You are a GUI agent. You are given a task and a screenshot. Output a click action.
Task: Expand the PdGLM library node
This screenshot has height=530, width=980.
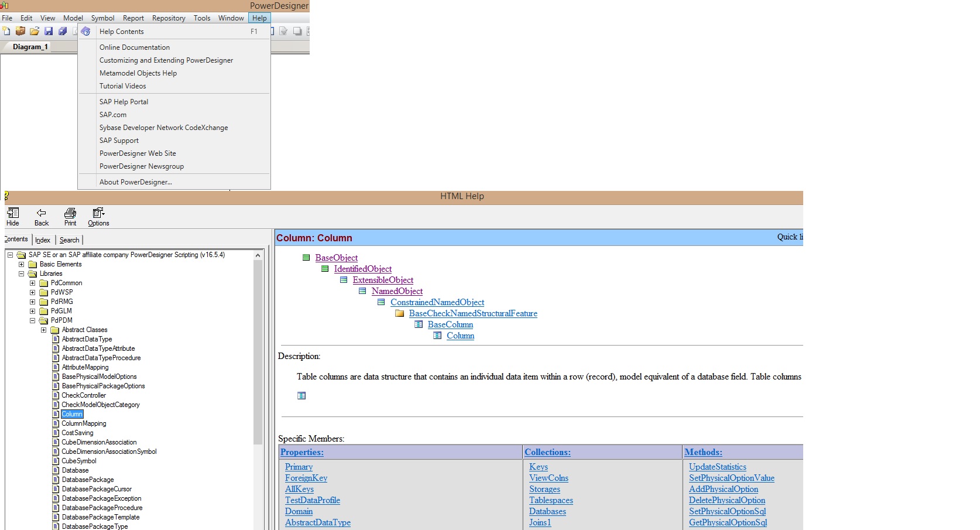point(32,311)
